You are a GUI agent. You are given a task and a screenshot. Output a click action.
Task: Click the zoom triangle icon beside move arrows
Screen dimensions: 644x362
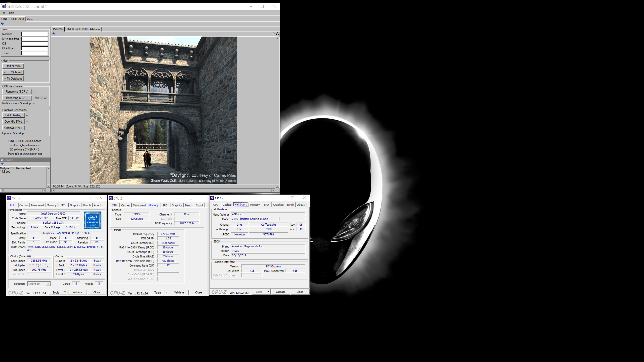click(277, 34)
